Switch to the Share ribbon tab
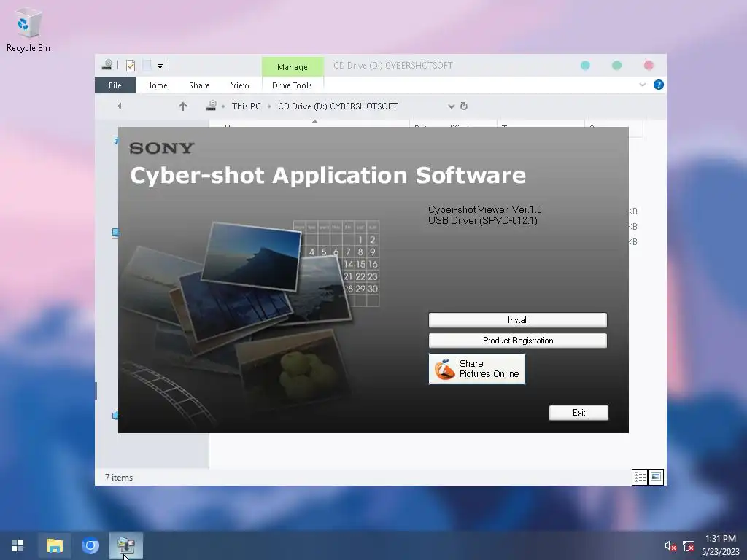Viewport: 747px width, 560px height. point(199,85)
